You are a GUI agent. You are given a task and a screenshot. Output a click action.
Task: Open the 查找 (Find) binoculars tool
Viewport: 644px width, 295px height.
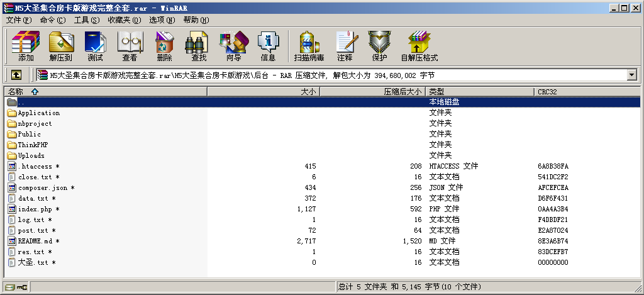pos(199,46)
